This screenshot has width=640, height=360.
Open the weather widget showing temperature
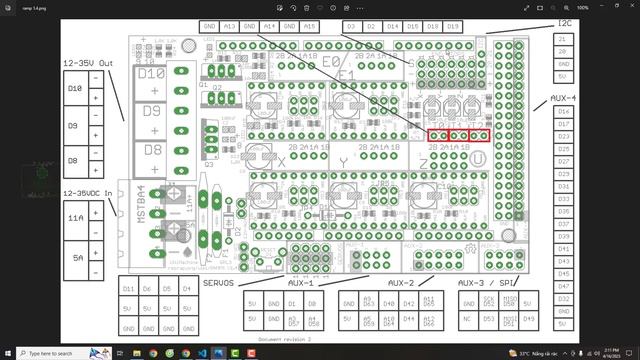point(533,353)
